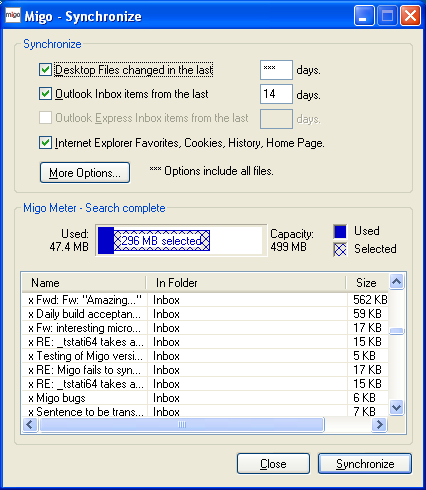
Task: Click the 296 MB selected meter bar
Action: pos(162,240)
